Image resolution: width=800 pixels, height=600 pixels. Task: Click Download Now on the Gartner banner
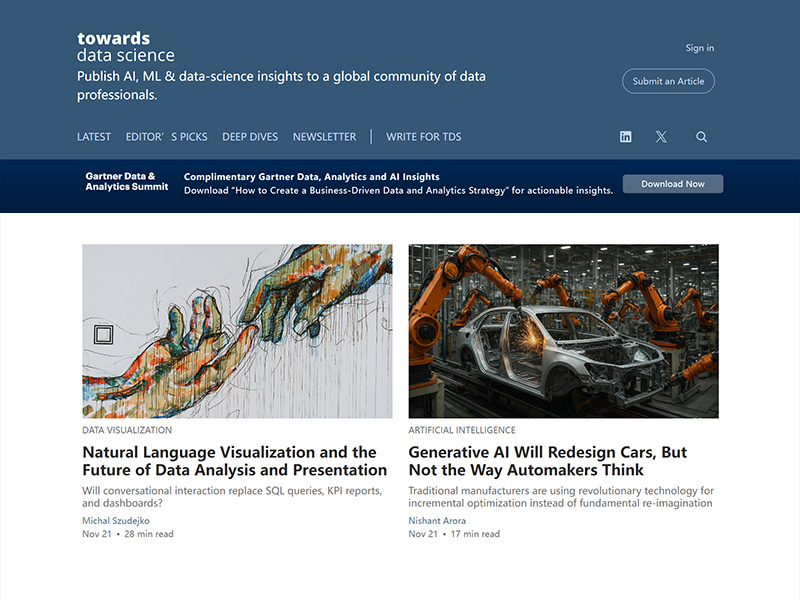[x=672, y=183]
